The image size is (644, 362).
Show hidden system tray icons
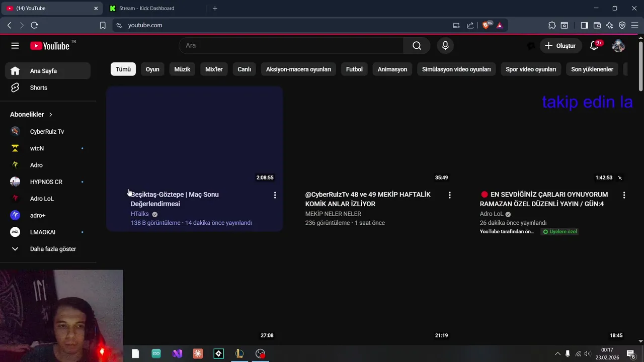tap(557, 354)
